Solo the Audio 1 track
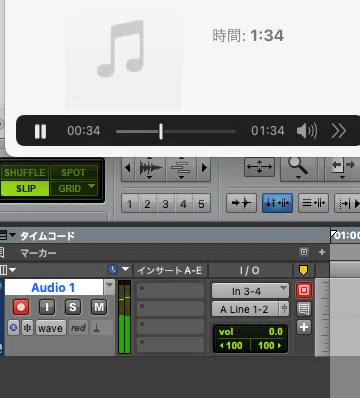The image size is (360, 398). (x=73, y=307)
